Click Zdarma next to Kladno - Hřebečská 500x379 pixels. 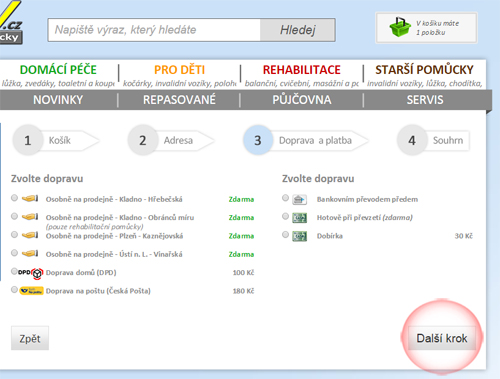point(241,199)
